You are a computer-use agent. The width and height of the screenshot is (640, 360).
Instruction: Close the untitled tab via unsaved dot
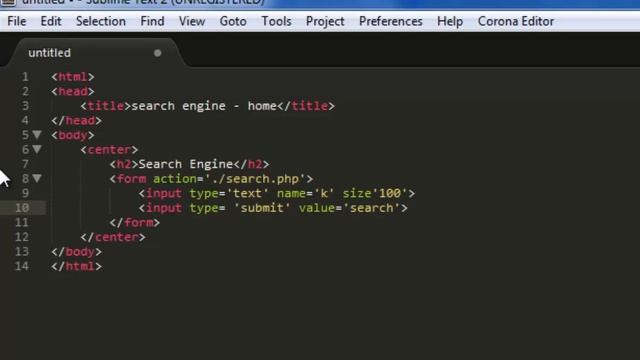158,53
